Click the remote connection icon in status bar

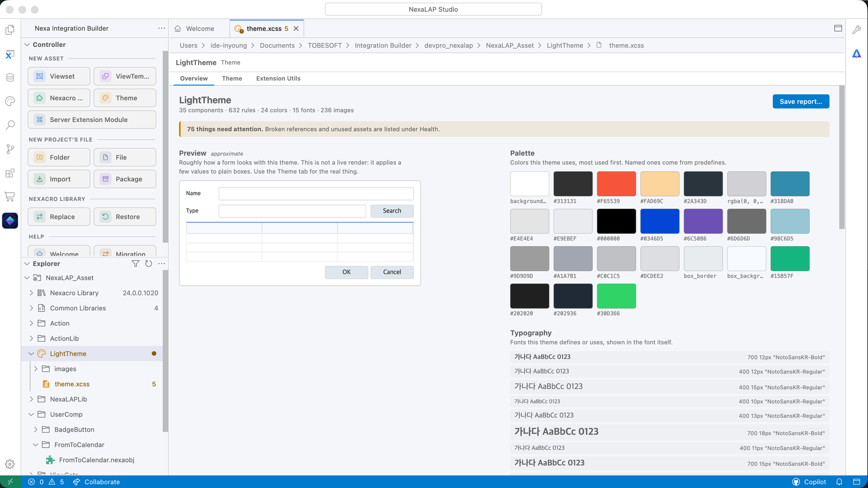(10, 481)
